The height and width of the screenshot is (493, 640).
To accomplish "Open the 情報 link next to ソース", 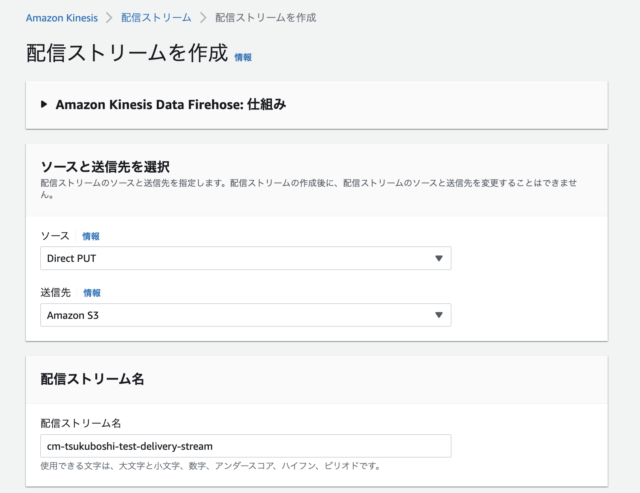I will [x=91, y=236].
